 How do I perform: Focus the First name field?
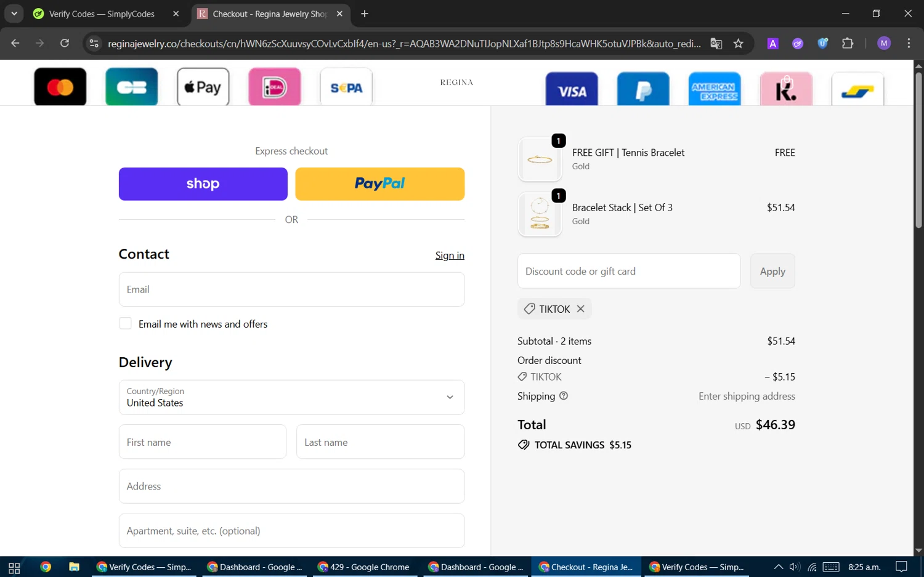click(x=203, y=442)
